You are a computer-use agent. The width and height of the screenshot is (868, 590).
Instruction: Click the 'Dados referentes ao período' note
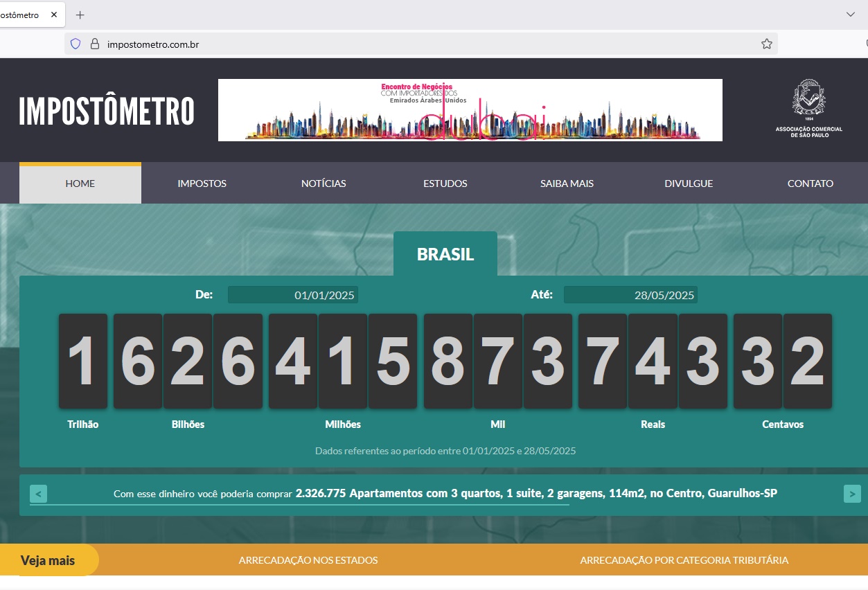[x=445, y=451]
